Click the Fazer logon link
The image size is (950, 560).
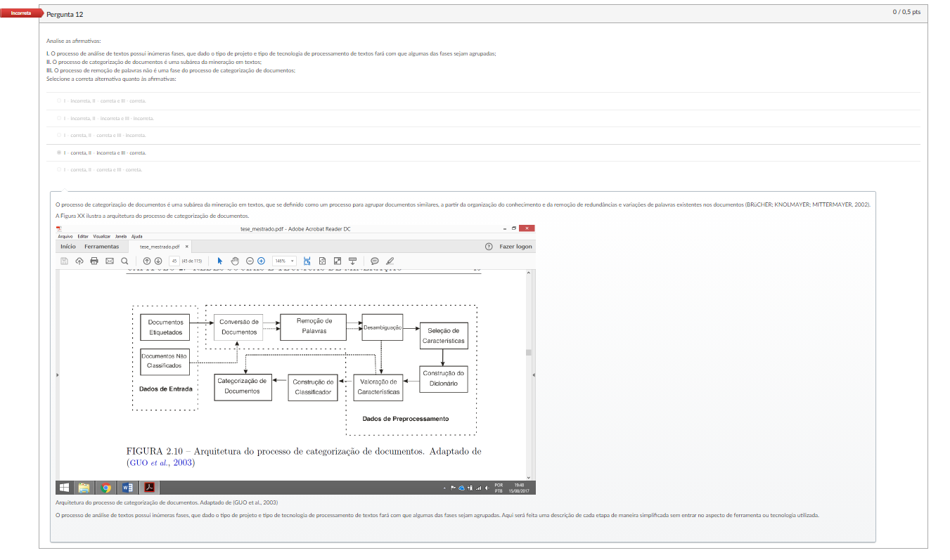tap(516, 247)
